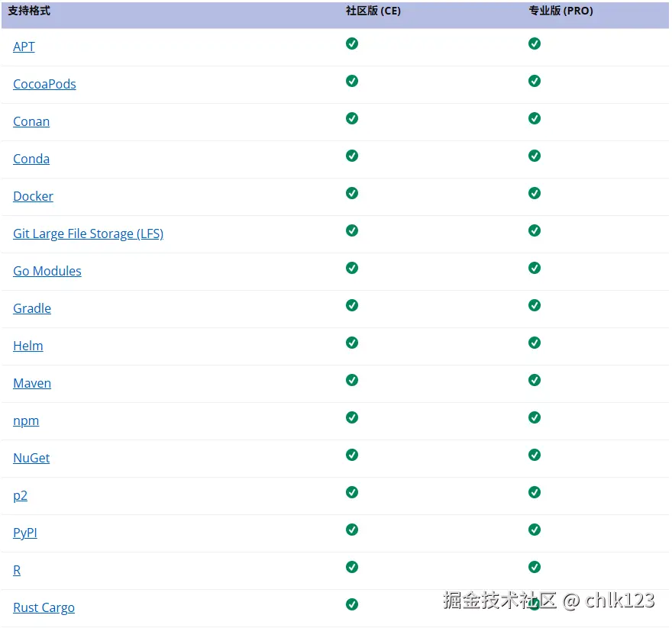
Task: Follow the p2 link
Action: [20, 495]
